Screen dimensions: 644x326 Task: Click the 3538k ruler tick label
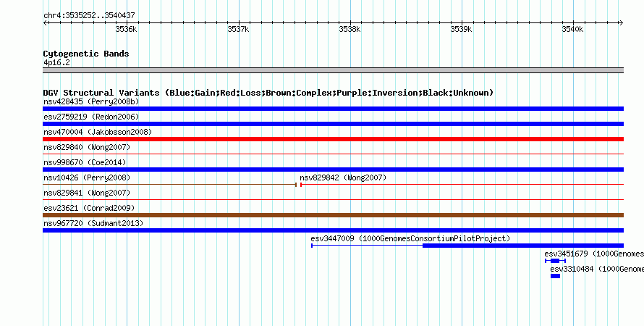coord(349,29)
